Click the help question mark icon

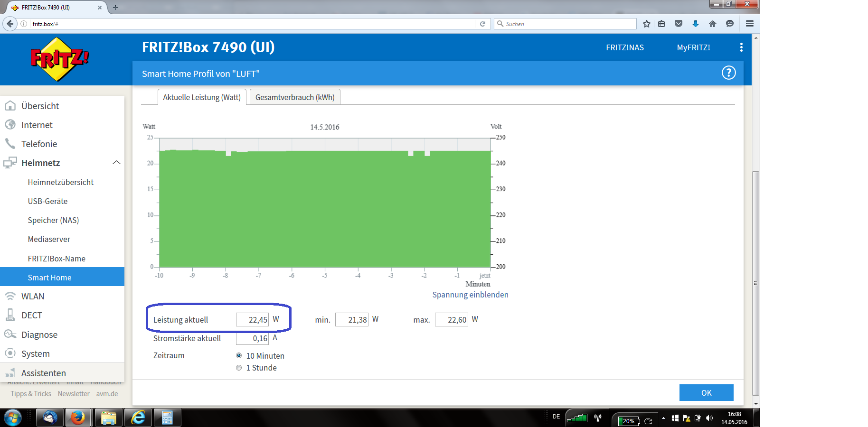coord(728,73)
